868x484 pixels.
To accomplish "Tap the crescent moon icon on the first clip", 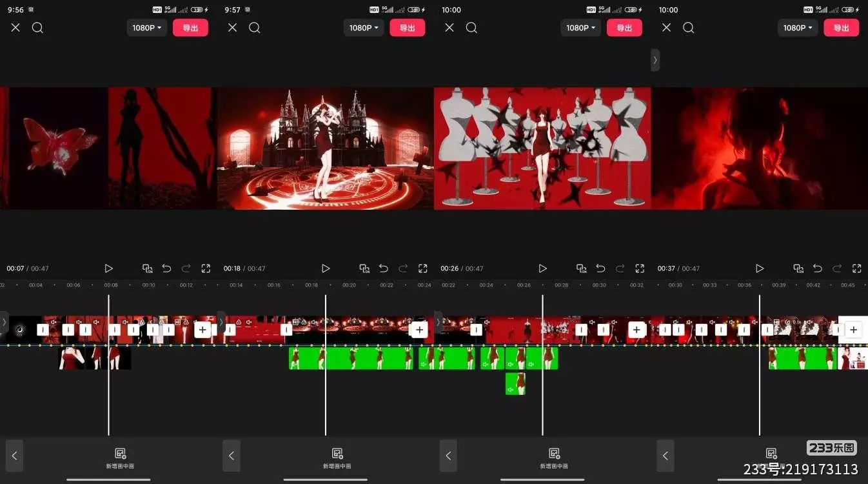I will pyautogui.click(x=19, y=330).
